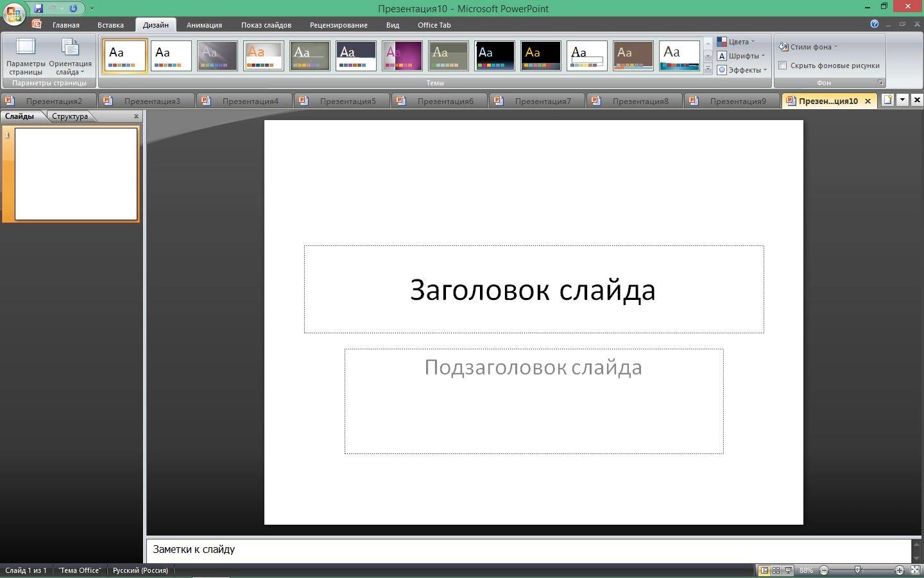
Task: Move themes gallery down one row
Action: coord(708,57)
